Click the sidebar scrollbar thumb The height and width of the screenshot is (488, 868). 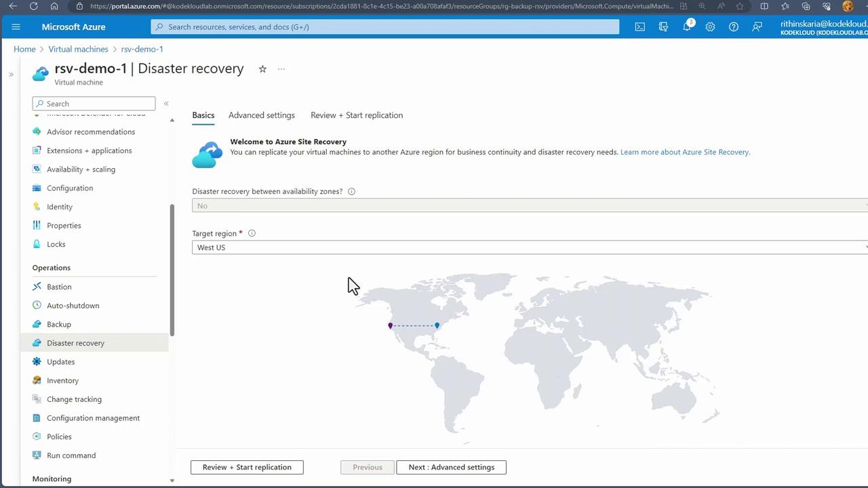[x=172, y=269]
